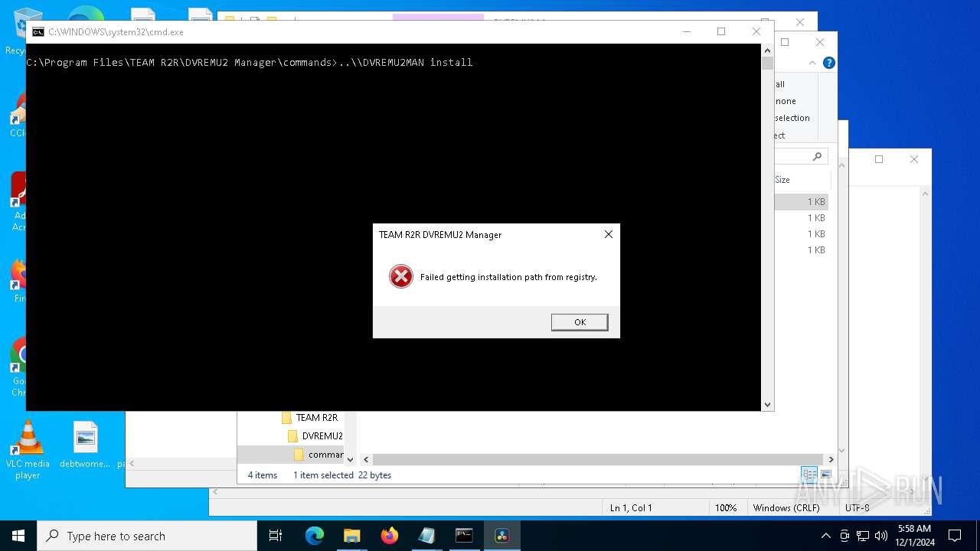
Task: Select the commands folder in tree
Action: click(318, 455)
